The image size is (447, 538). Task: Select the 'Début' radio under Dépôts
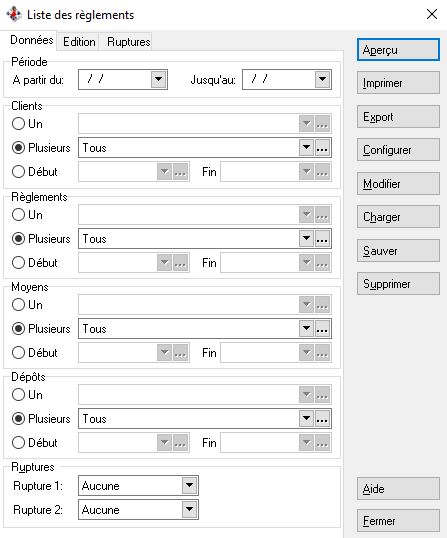coord(18,443)
